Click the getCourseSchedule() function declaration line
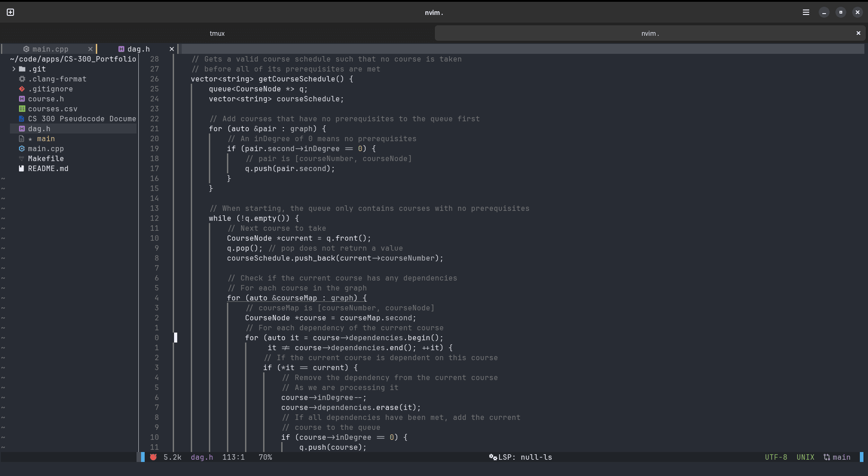 tap(272, 79)
